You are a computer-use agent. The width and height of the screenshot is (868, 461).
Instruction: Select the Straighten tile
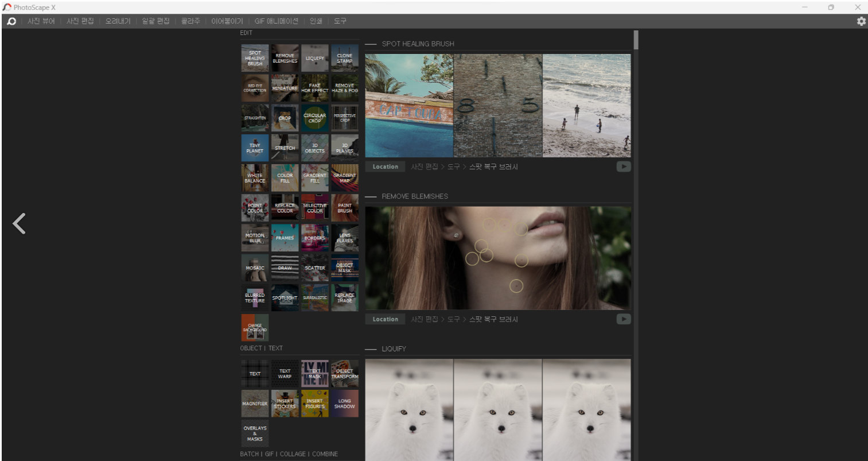point(255,118)
